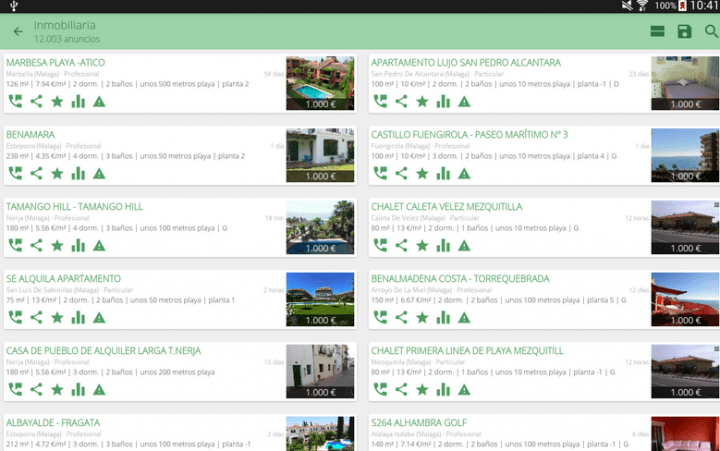View the CHALET CALETA VELEZ house photo

(x=685, y=227)
